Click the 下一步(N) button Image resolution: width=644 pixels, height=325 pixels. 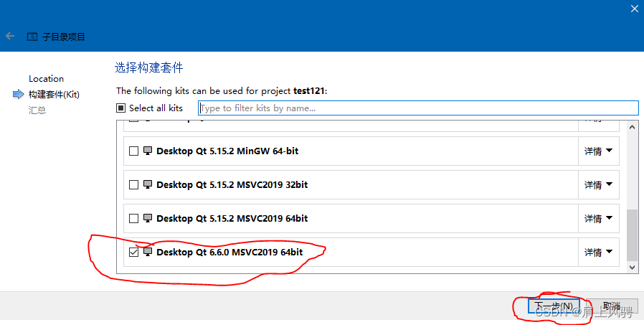pyautogui.click(x=553, y=306)
